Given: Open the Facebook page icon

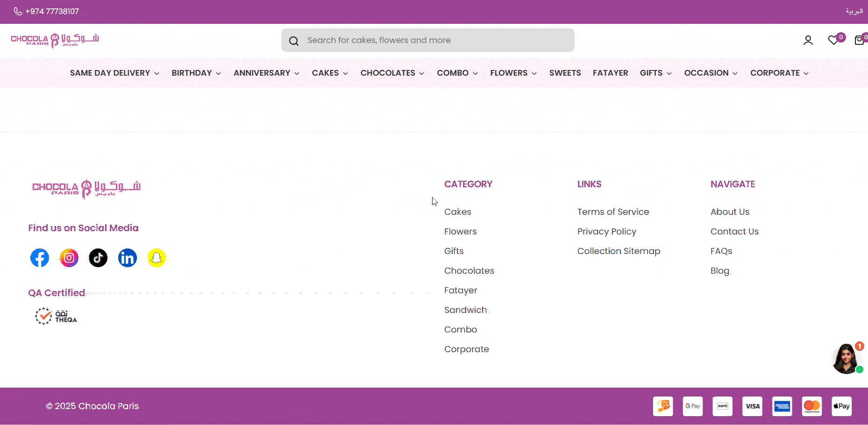Looking at the screenshot, I should tap(40, 257).
